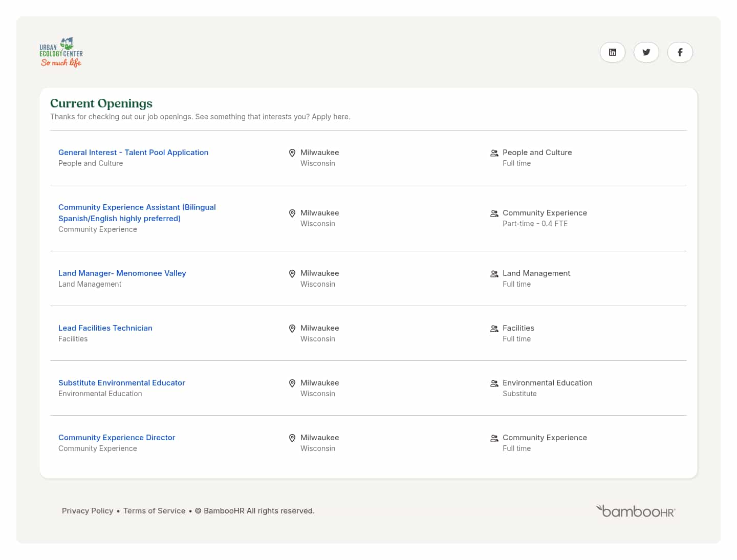Click people icon in Part-time 0.4 FTE row
Screen dimensions: 737x560
[494, 213]
